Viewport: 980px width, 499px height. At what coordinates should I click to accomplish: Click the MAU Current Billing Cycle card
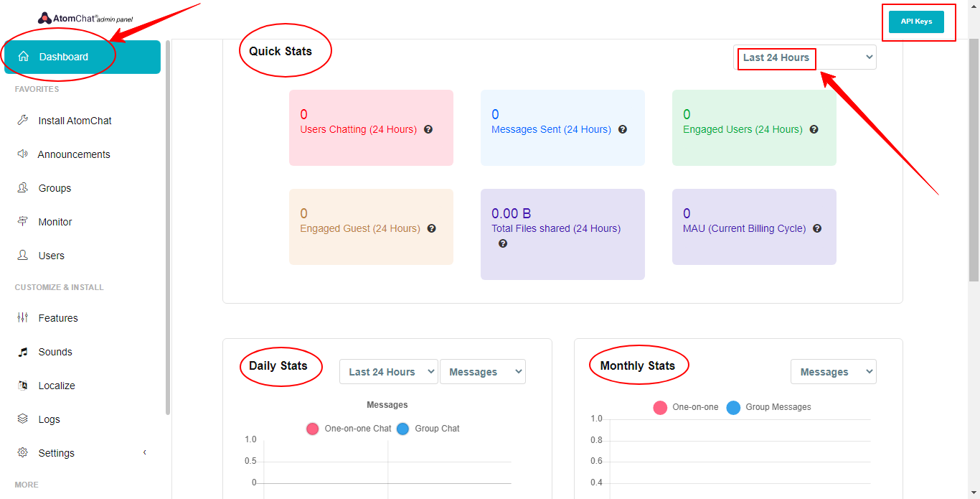[x=754, y=227]
